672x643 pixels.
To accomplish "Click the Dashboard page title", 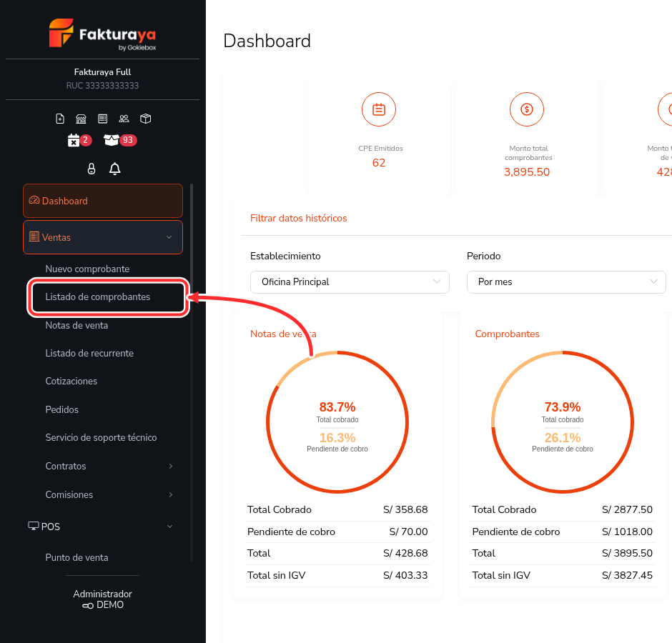I will 267,41.
